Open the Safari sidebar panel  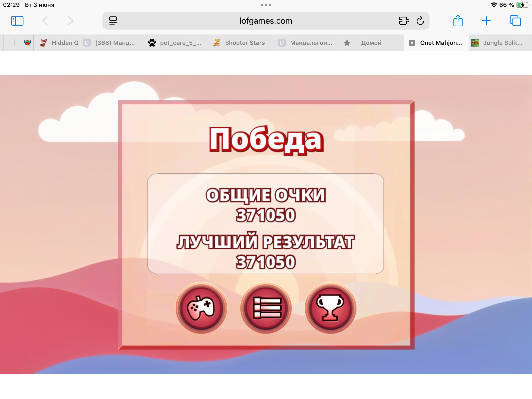point(17,21)
